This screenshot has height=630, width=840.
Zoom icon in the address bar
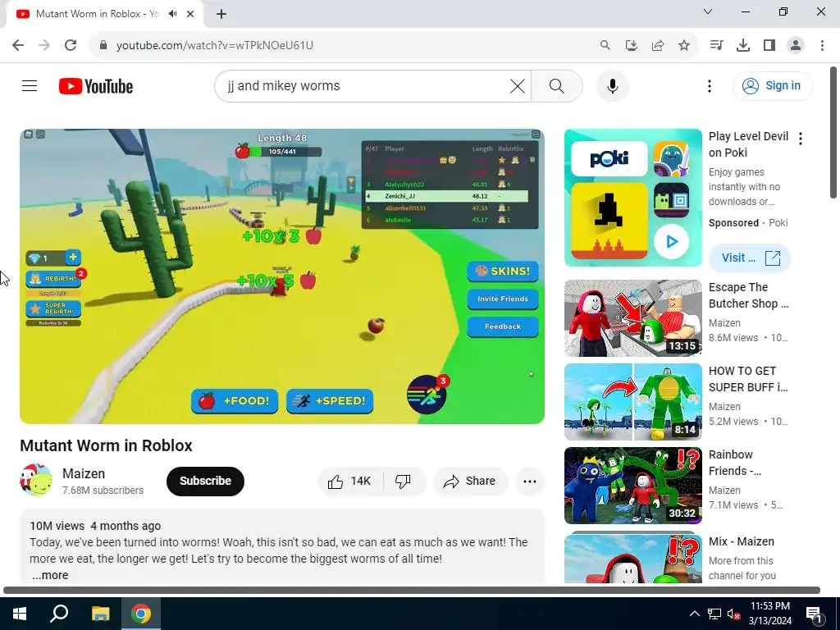[605, 45]
